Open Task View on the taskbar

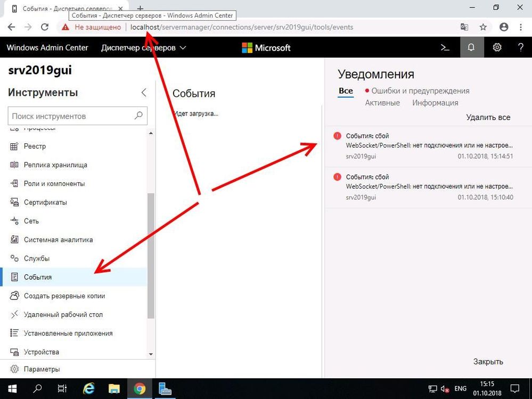pyautogui.click(x=62, y=389)
